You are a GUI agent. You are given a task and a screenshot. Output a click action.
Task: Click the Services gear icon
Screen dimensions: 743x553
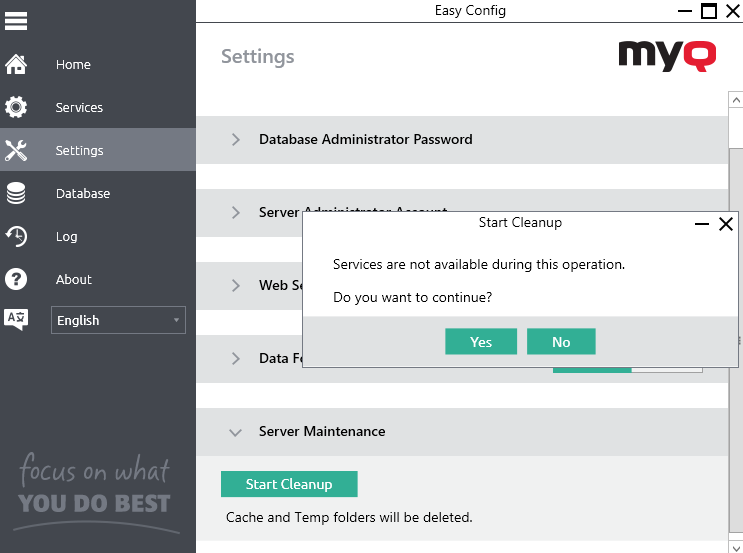16,108
